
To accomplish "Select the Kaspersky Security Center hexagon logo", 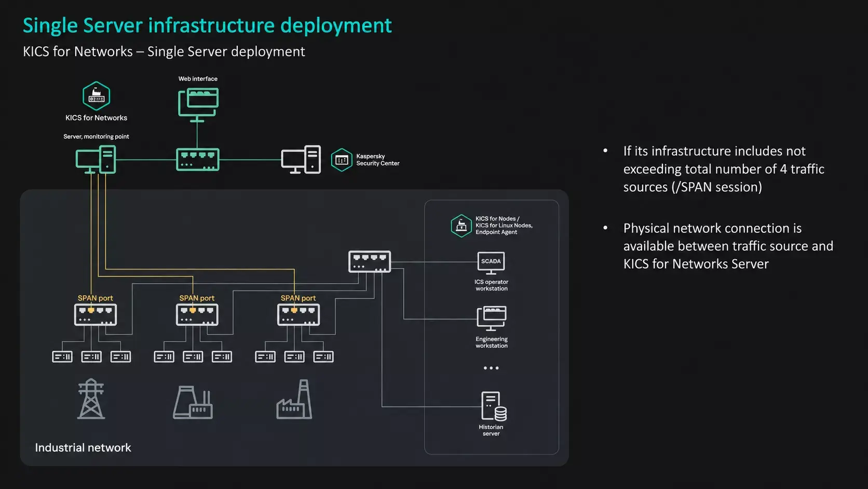I will pyautogui.click(x=342, y=160).
